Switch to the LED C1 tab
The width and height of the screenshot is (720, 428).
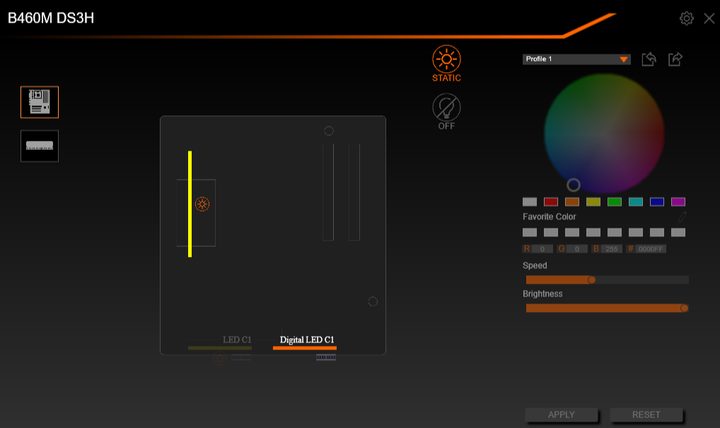click(236, 340)
